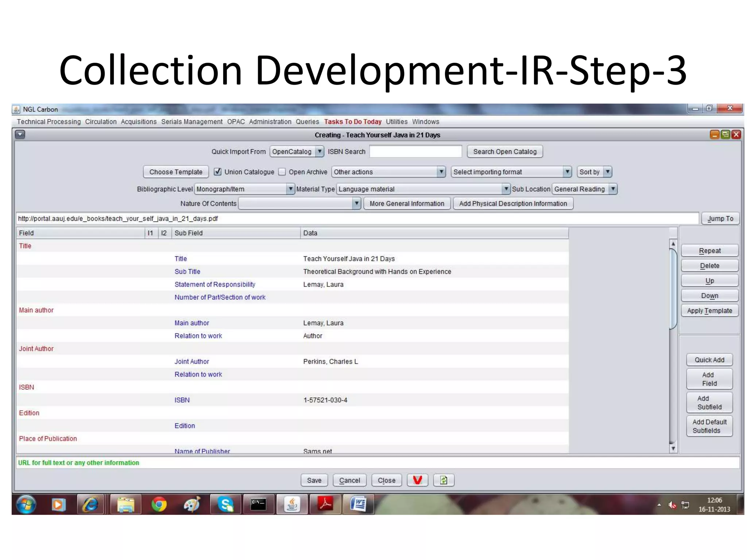Click Add Default Subfields button

click(x=709, y=426)
